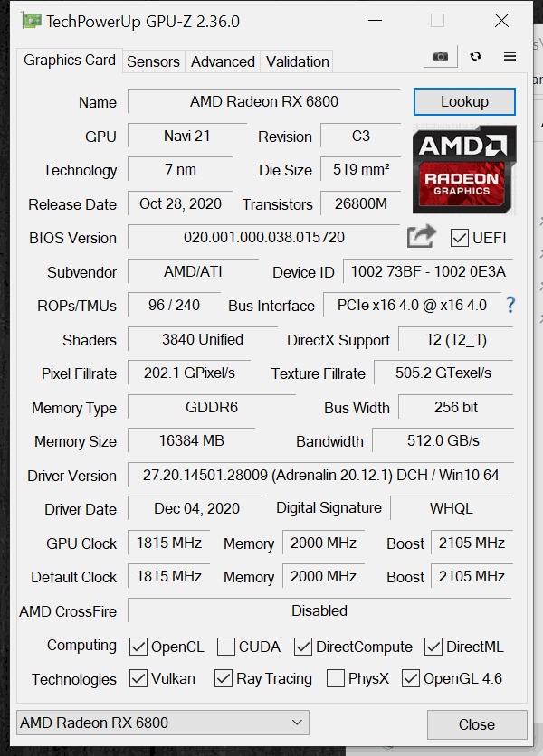Screen dimensions: 543x756
Task: Toggle the UEFI checkbox
Action: coord(459,238)
